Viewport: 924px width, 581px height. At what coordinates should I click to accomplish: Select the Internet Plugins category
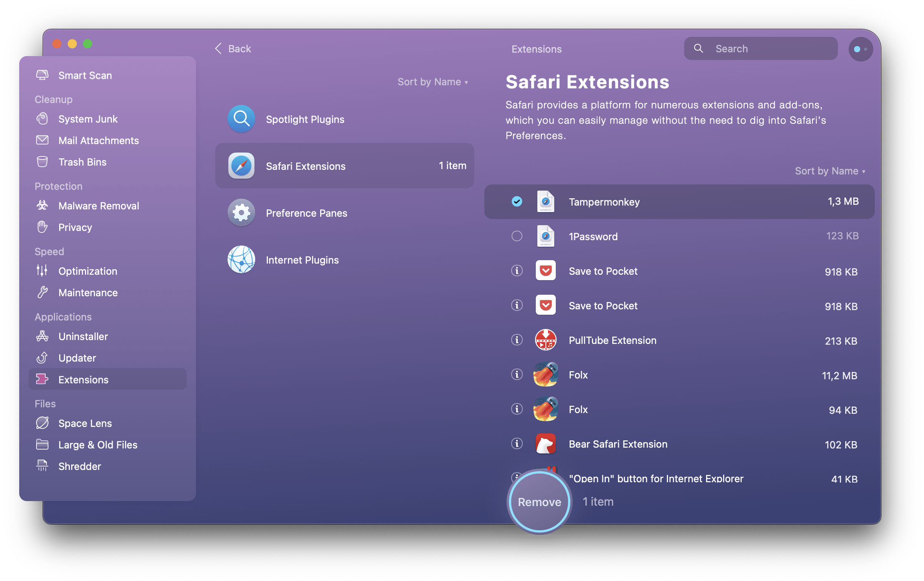click(345, 260)
